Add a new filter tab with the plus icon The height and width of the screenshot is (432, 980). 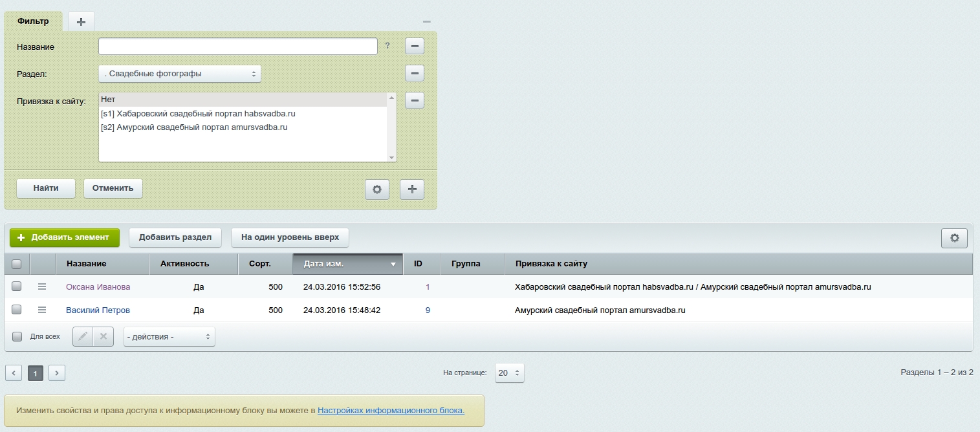[81, 21]
